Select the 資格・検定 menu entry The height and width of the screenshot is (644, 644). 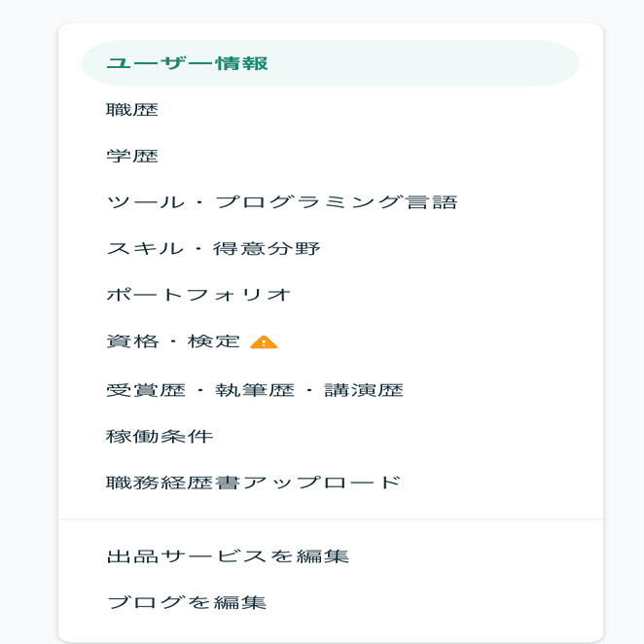331,341
